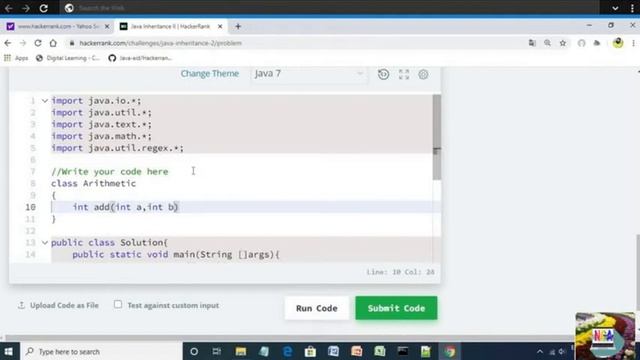This screenshot has width=640, height=360.
Task: Click the browser back arrow
Action: click(8, 43)
